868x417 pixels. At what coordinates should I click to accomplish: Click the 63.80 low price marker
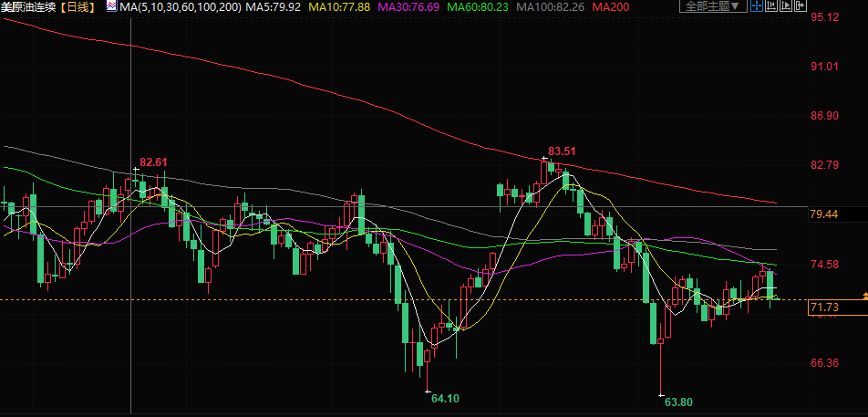[x=678, y=402]
